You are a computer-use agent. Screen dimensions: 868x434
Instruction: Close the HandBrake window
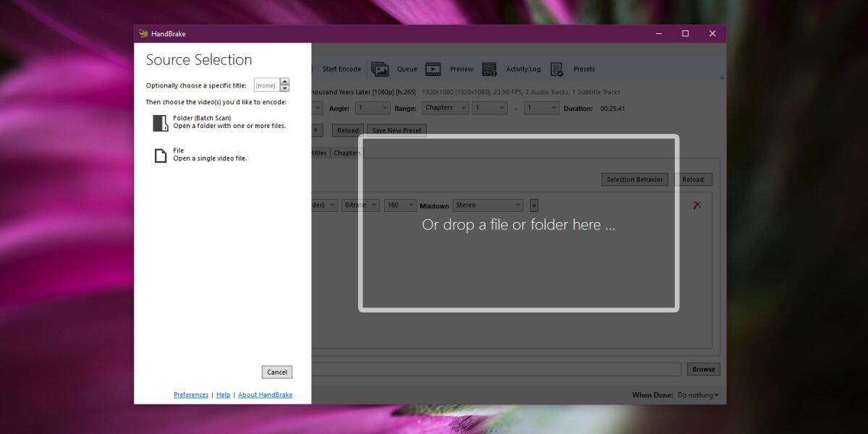[x=712, y=33]
